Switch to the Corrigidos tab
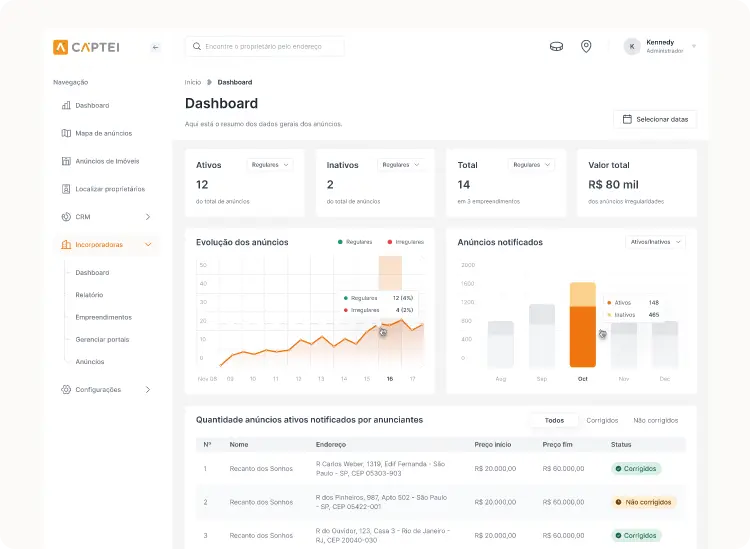This screenshot has height=549, width=750. [x=602, y=420]
